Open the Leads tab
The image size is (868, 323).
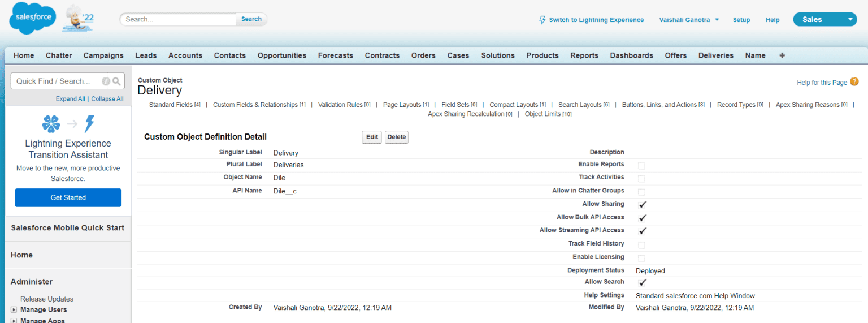pyautogui.click(x=146, y=55)
